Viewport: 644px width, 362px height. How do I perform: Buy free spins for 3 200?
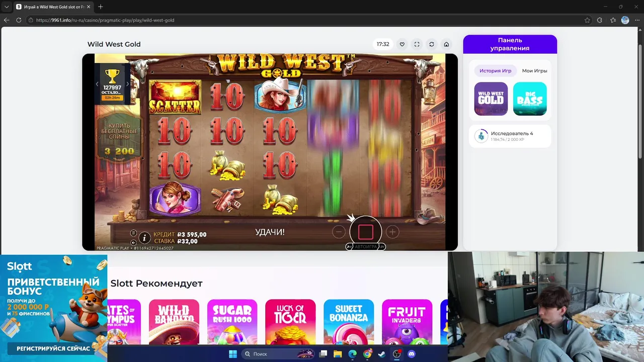119,138
